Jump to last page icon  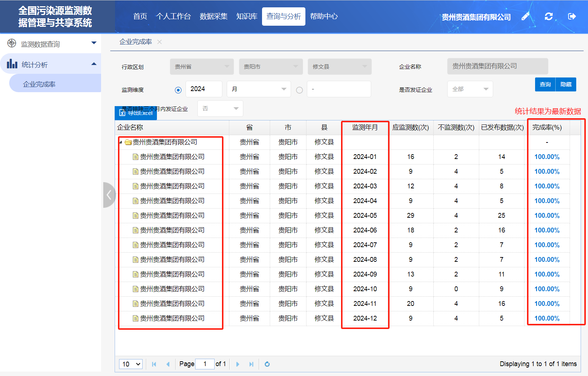coord(251,364)
